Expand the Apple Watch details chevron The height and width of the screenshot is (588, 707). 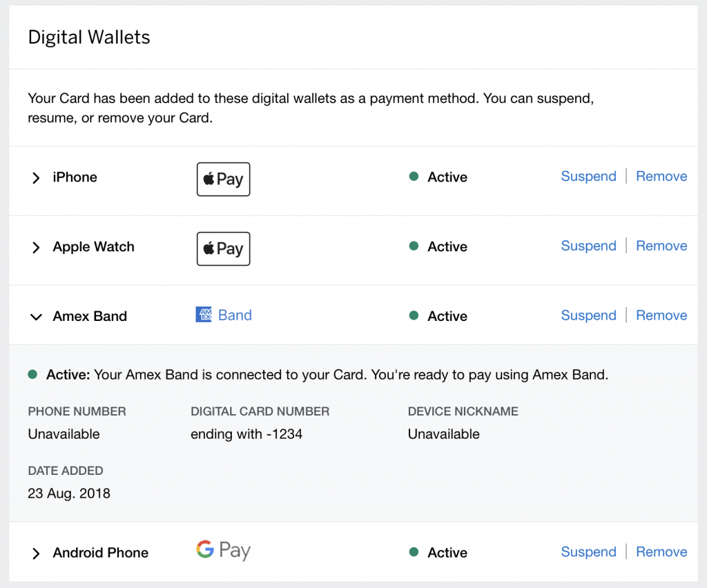36,247
